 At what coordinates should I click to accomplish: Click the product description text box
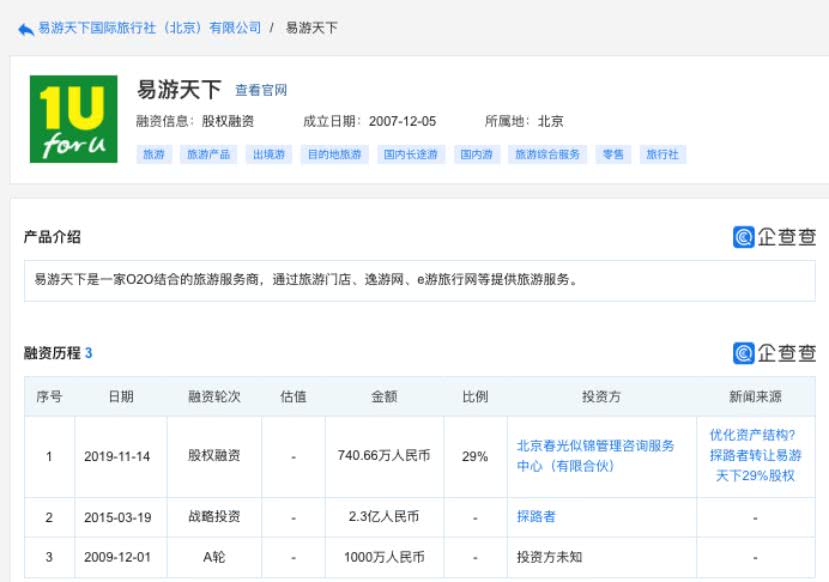pyautogui.click(x=420, y=281)
